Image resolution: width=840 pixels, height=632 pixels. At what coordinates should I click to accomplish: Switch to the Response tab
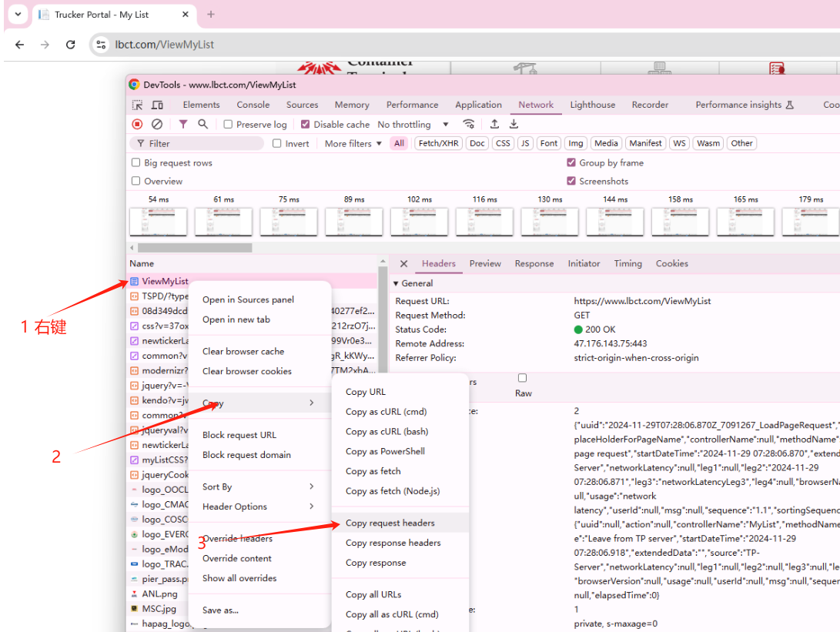534,263
